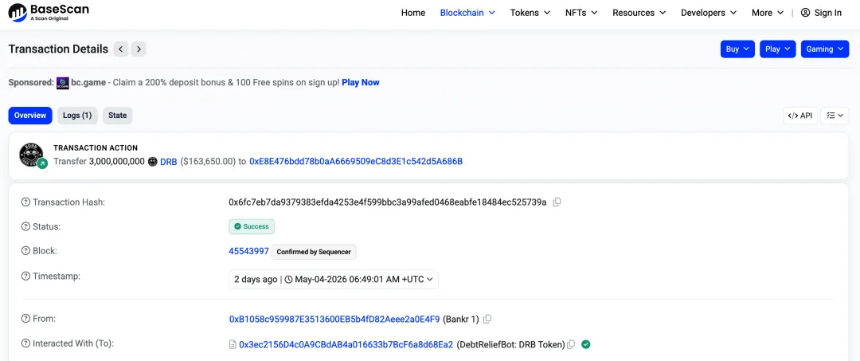The height and width of the screenshot is (361, 860).
Task: Click the Transaction Hash help icon
Action: (25, 202)
